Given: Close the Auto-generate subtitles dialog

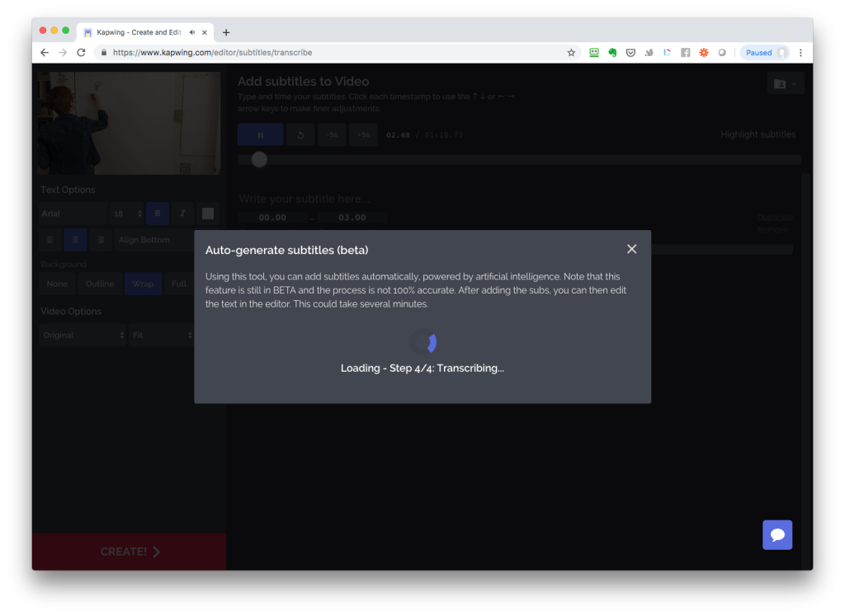Looking at the screenshot, I should [631, 249].
